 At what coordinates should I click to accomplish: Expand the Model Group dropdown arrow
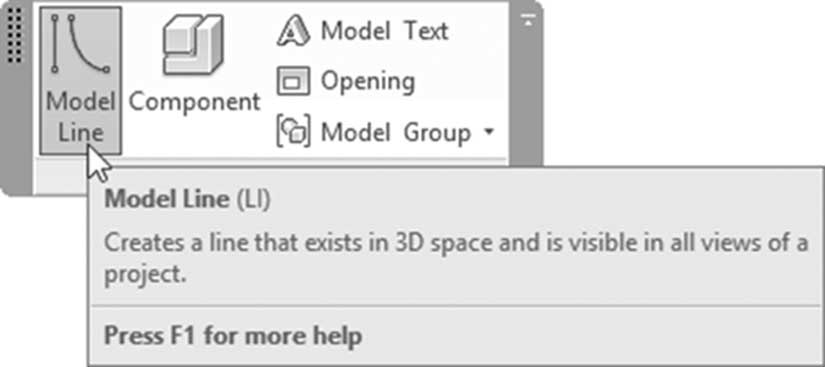point(489,132)
